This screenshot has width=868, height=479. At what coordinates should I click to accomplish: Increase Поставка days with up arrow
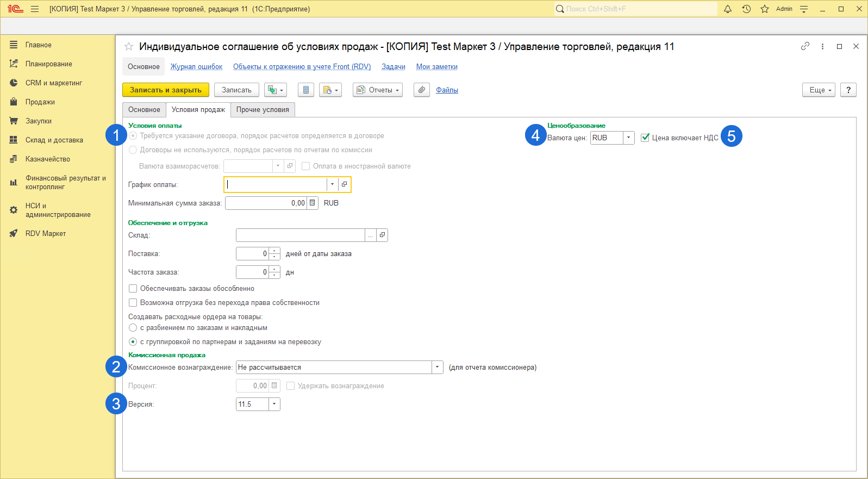point(275,251)
